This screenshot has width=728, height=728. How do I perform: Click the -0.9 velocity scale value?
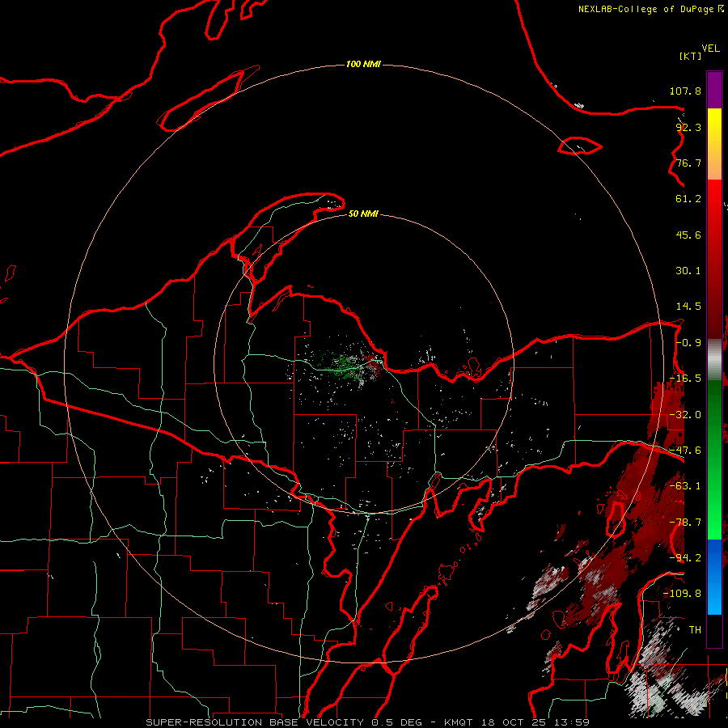pos(688,343)
